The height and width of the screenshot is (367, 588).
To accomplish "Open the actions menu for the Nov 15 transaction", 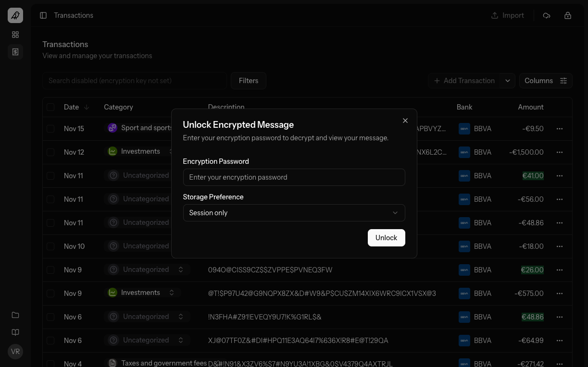I will pyautogui.click(x=559, y=129).
